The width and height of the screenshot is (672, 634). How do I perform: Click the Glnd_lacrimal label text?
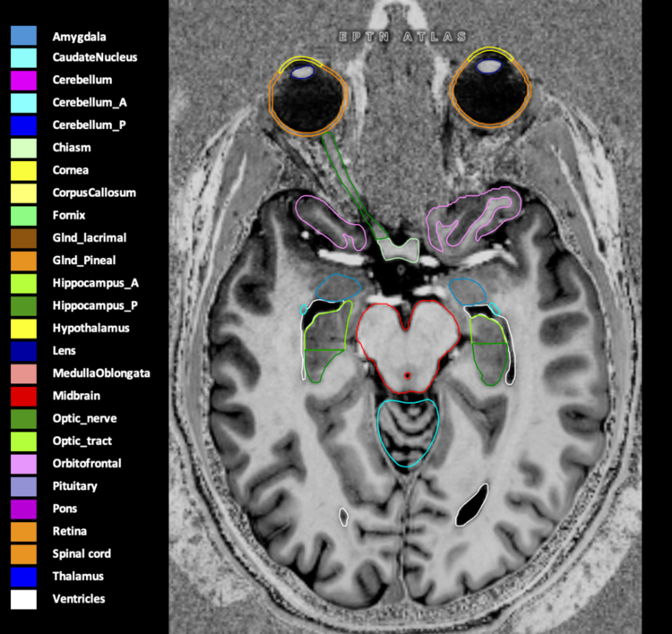click(89, 238)
